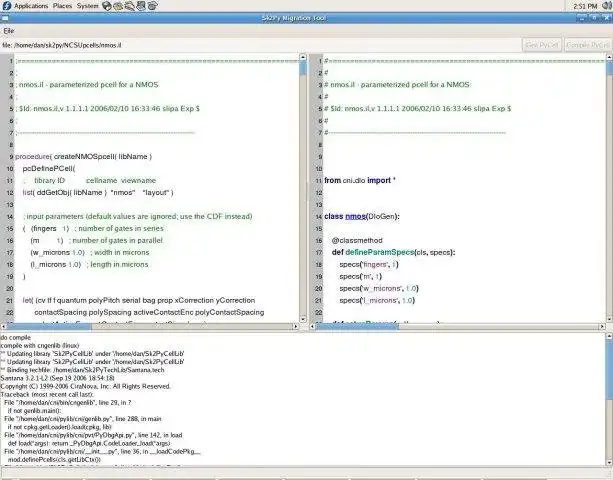Click scroll-left arrow of left source pane
This screenshot has height=480, width=613.
(x=4, y=326)
